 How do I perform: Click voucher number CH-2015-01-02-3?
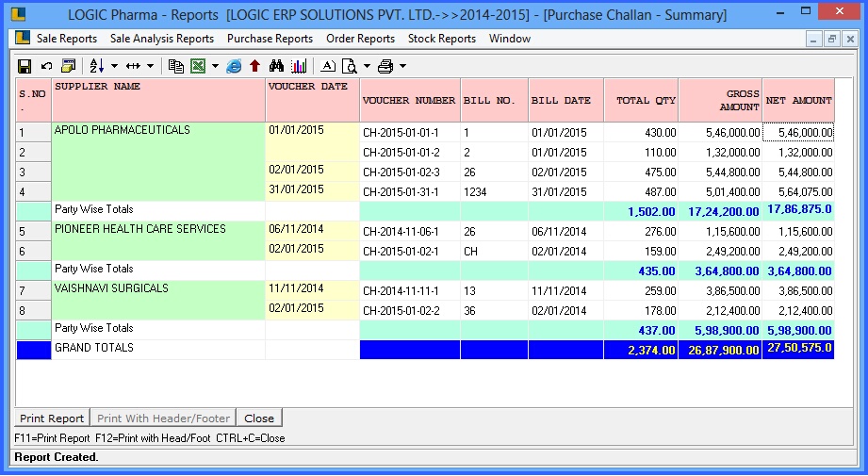pyautogui.click(x=410, y=172)
